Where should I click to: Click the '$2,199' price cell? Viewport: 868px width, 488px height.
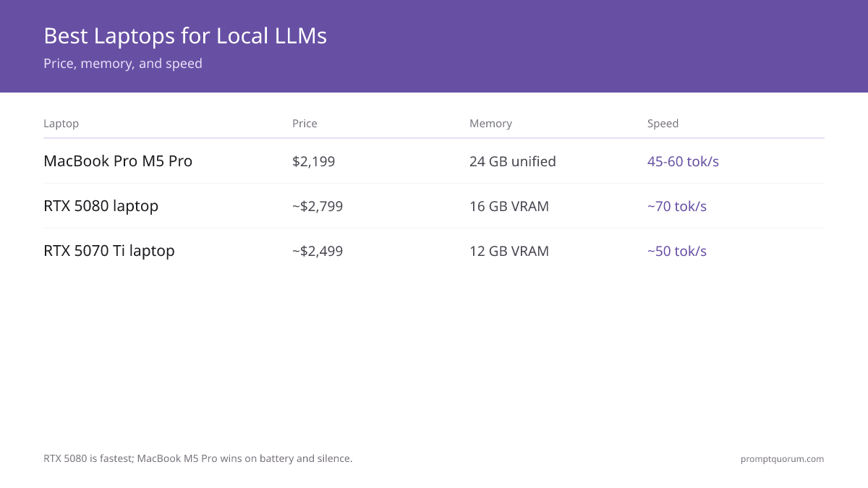[314, 162]
